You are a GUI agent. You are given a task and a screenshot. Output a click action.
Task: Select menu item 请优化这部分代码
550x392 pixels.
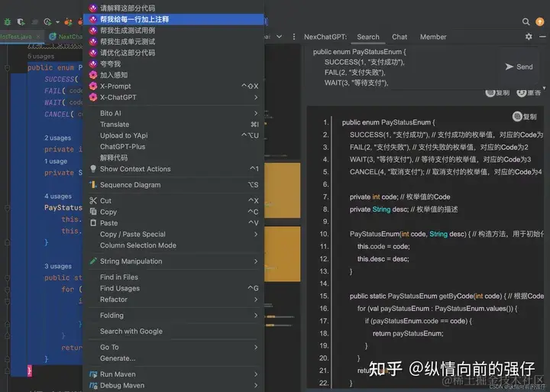click(173, 53)
